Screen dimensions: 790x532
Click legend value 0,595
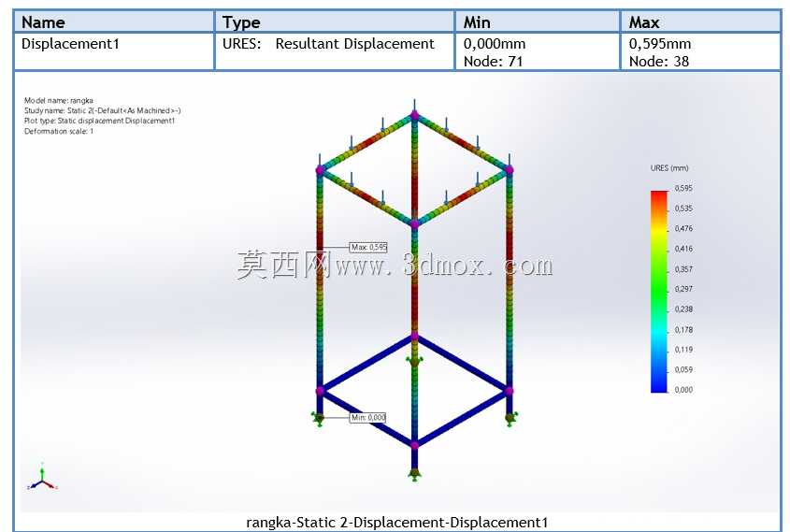tap(683, 189)
